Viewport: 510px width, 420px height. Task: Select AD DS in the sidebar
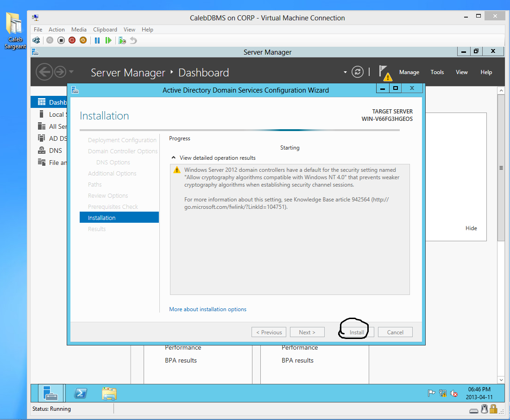[x=49, y=138]
